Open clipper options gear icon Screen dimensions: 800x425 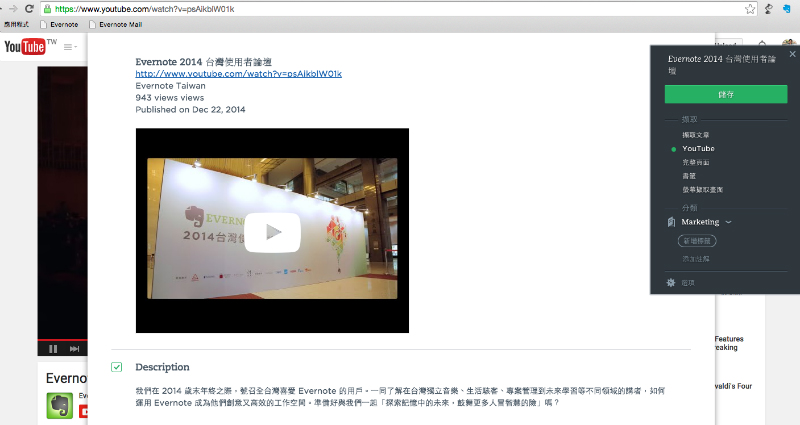pyautogui.click(x=671, y=283)
